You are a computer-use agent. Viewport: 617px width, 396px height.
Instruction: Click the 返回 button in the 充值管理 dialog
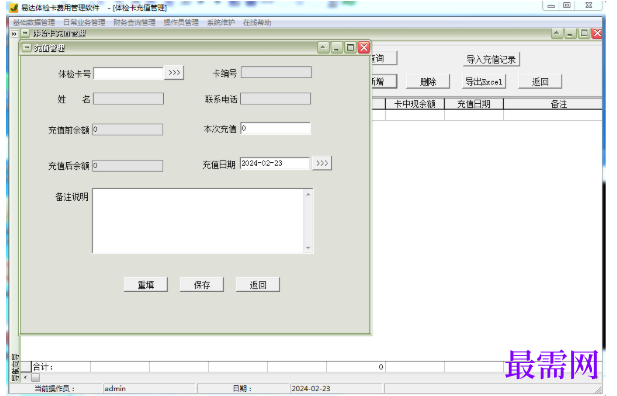[258, 285]
